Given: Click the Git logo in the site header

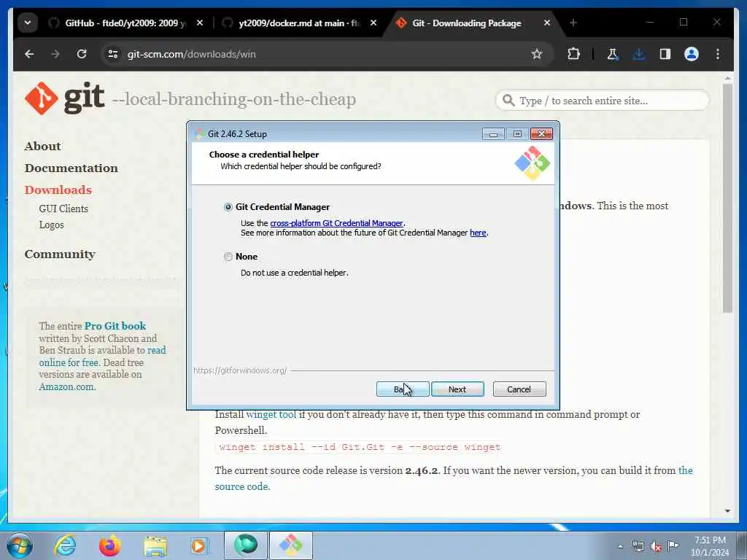Looking at the screenshot, I should point(64,98).
